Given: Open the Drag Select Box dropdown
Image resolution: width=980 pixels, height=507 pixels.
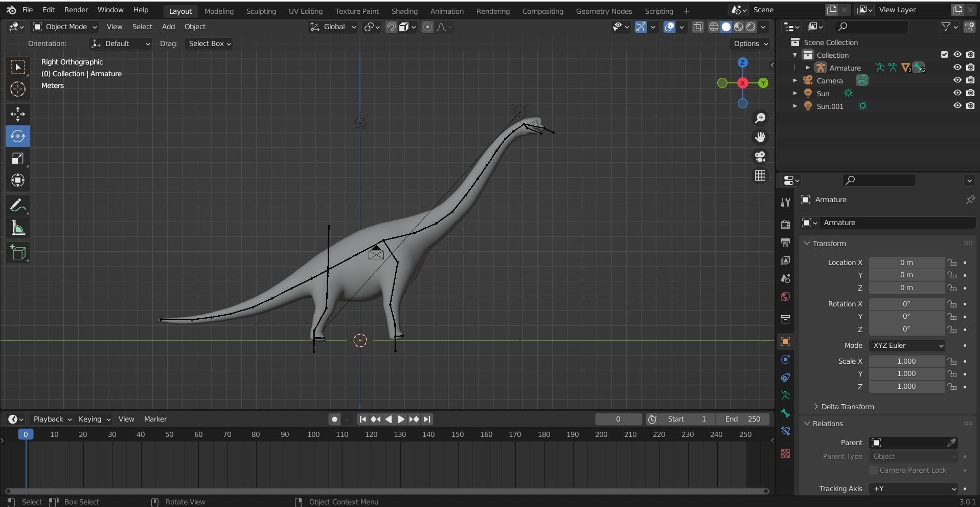Looking at the screenshot, I should pyautogui.click(x=209, y=43).
